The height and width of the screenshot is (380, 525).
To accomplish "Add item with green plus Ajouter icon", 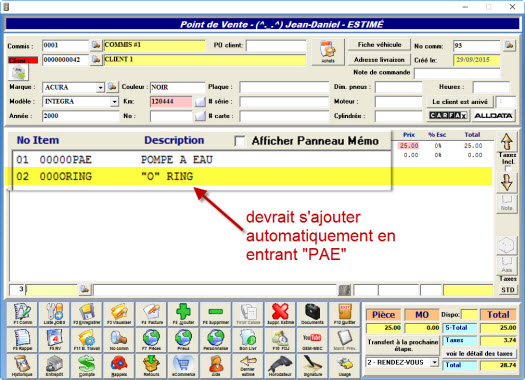I will [183, 314].
